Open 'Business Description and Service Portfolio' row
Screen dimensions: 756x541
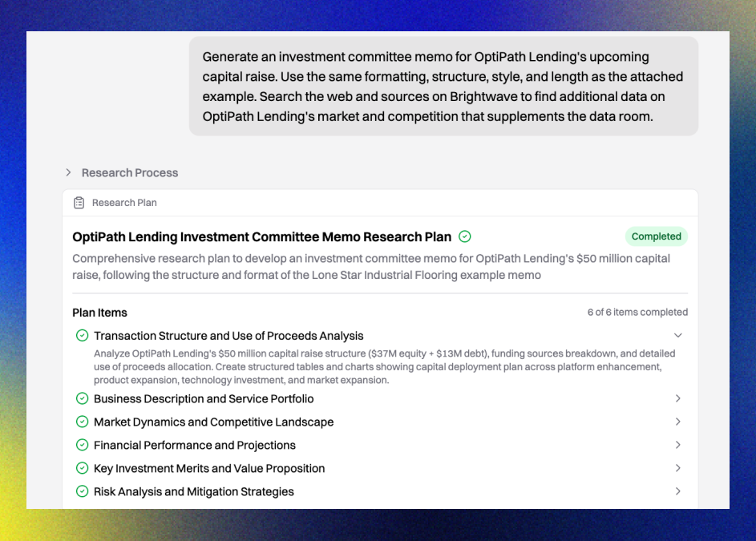[x=379, y=399]
